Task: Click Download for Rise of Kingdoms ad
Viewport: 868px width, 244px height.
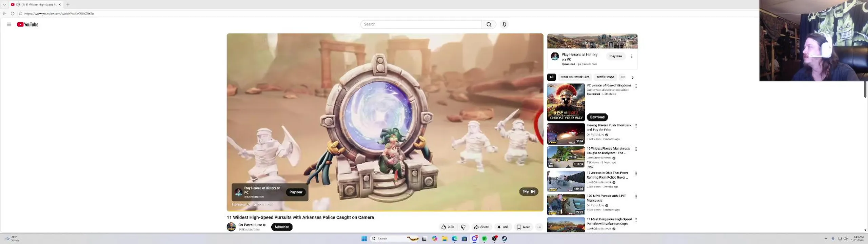Action: 597,117
